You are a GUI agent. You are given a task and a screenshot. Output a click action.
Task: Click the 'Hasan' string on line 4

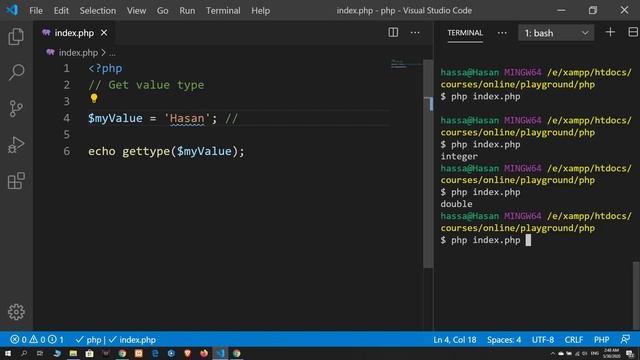[187, 118]
